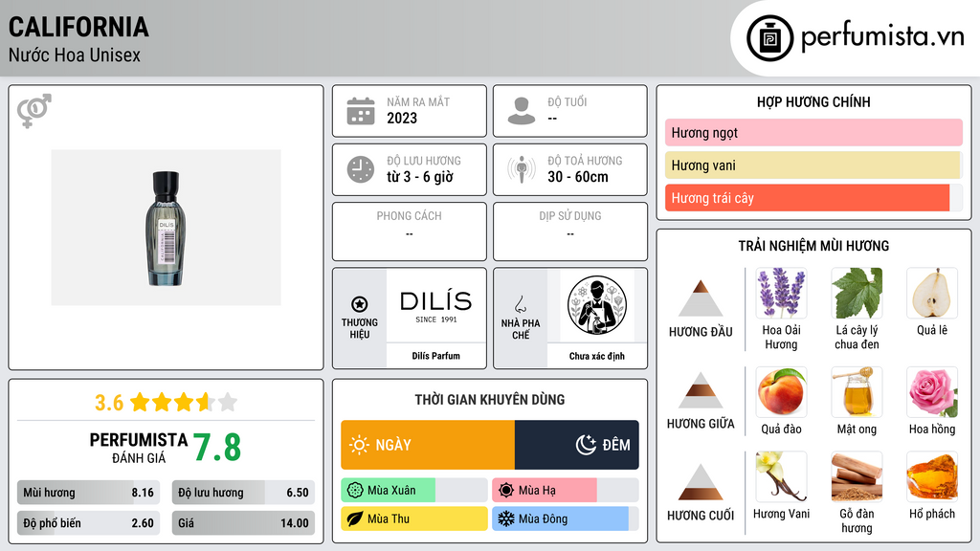Click the unisex gender symbol icon
The width and height of the screenshot is (980, 551).
pos(34,111)
